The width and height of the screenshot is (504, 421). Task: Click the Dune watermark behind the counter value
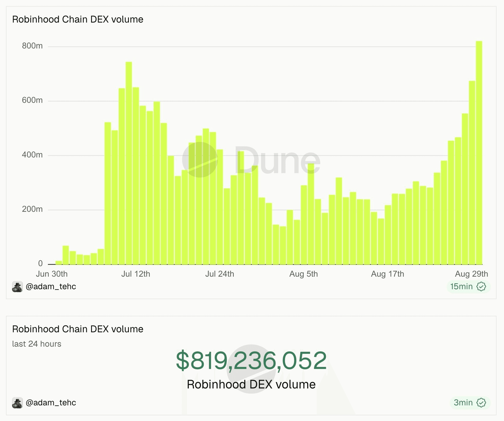(x=251, y=369)
